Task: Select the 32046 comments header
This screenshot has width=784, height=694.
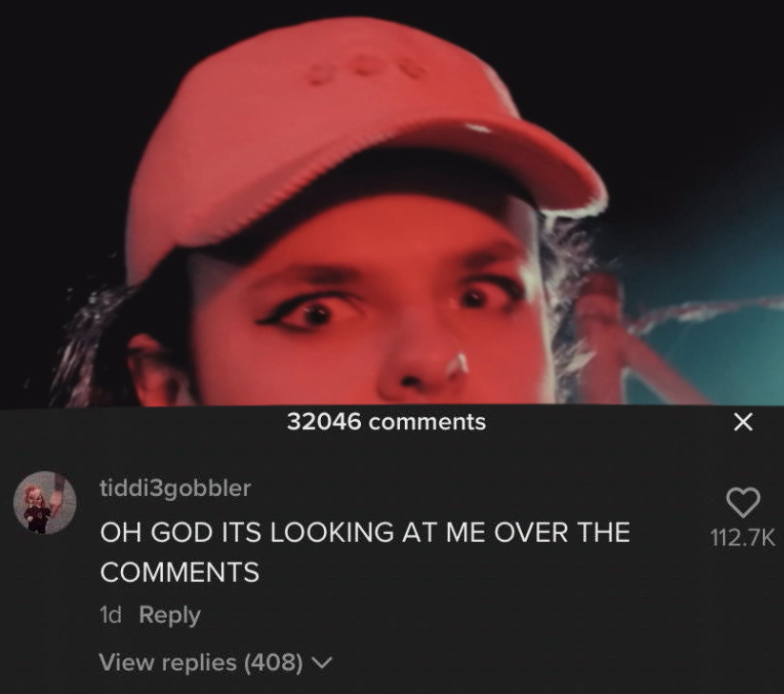Action: pos(386,422)
